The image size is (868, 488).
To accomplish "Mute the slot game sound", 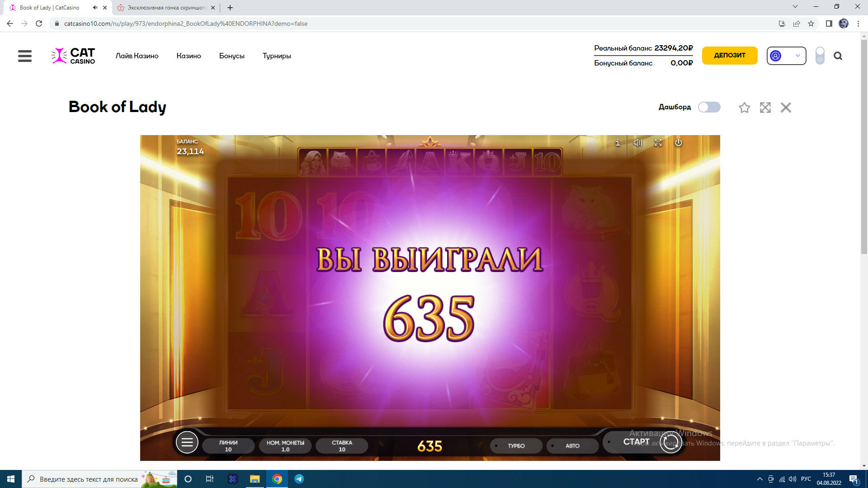I will pyautogui.click(x=637, y=143).
